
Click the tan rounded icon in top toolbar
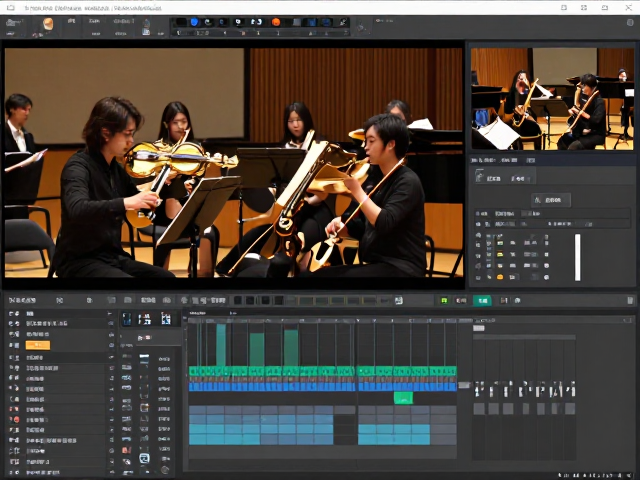(x=48, y=24)
